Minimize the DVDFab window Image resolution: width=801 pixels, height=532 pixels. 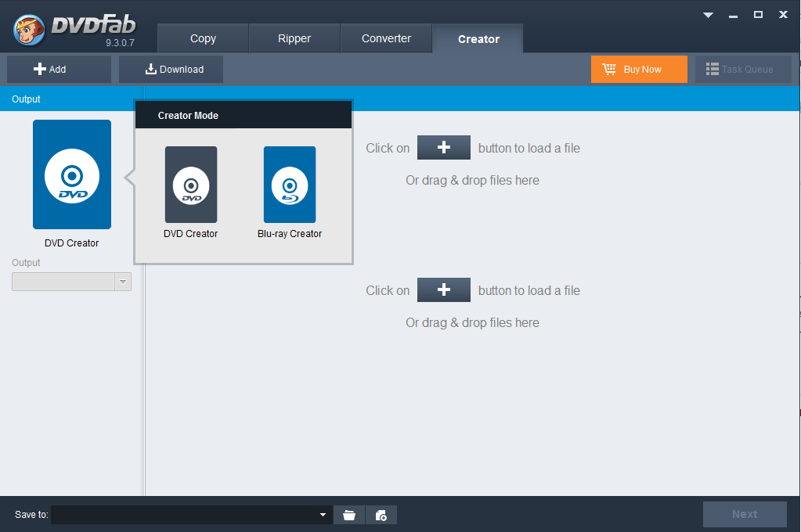click(x=733, y=16)
